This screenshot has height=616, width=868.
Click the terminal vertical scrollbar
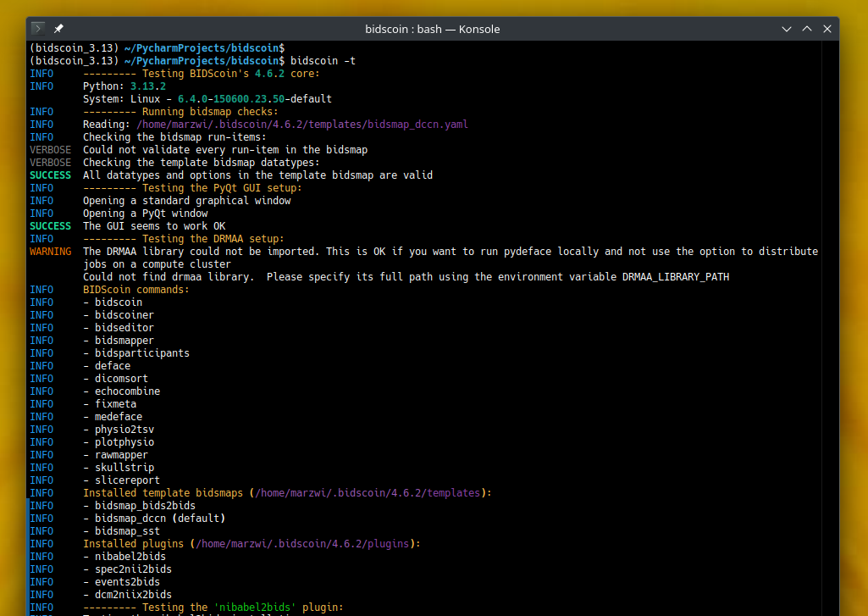[x=830, y=327]
